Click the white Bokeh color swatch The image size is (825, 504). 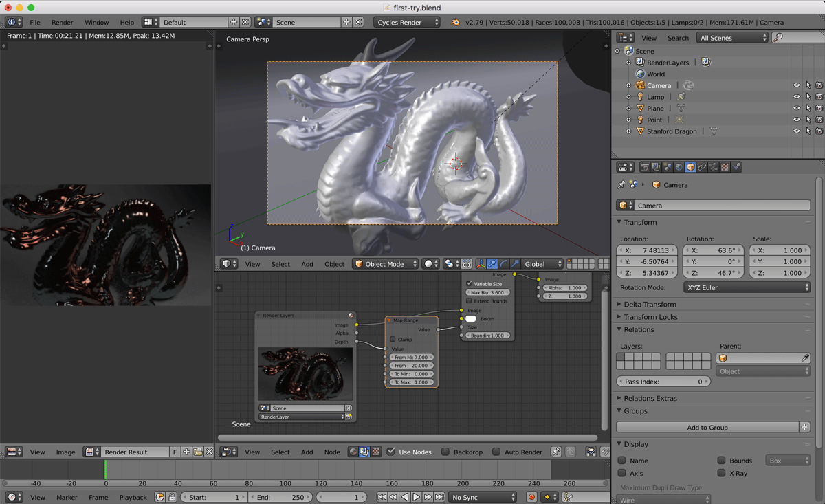(x=471, y=319)
